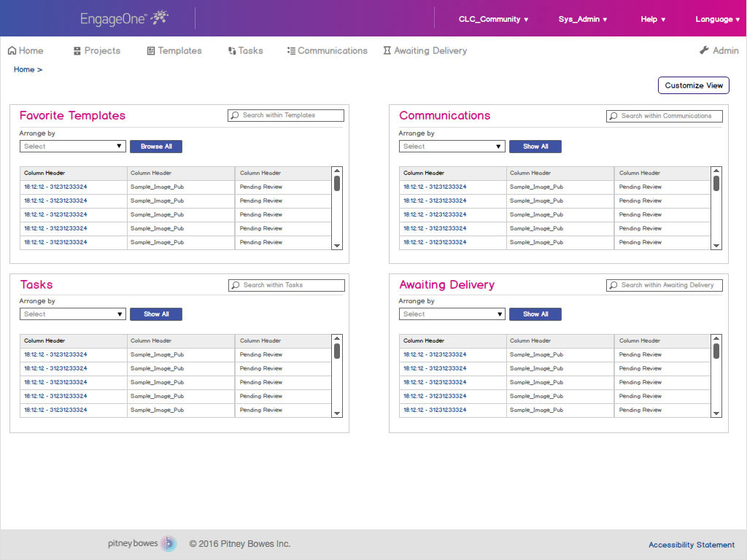747x560 pixels.
Task: Click the Awaiting Delivery hourglass icon
Action: click(387, 51)
